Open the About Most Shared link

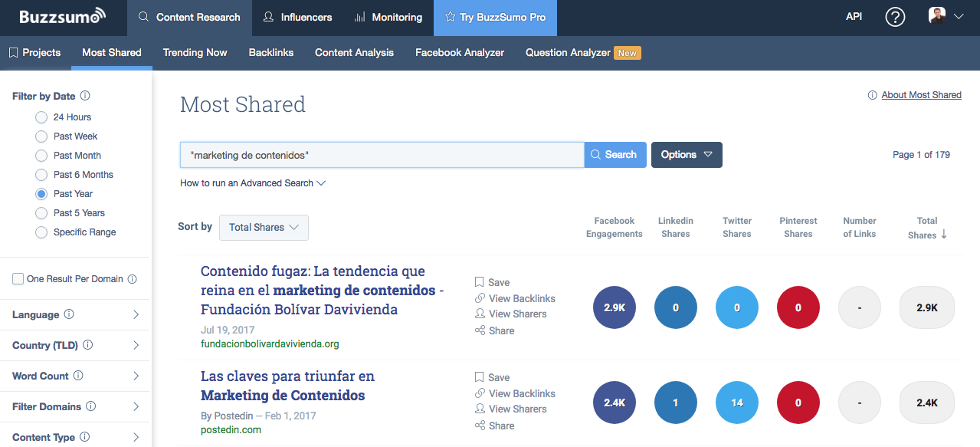921,95
